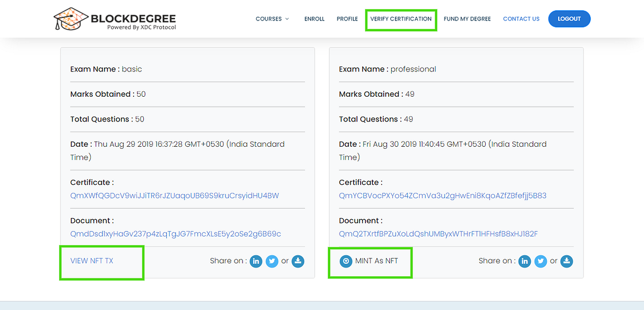Click the target icon inside MINT As NFT

pos(345,261)
